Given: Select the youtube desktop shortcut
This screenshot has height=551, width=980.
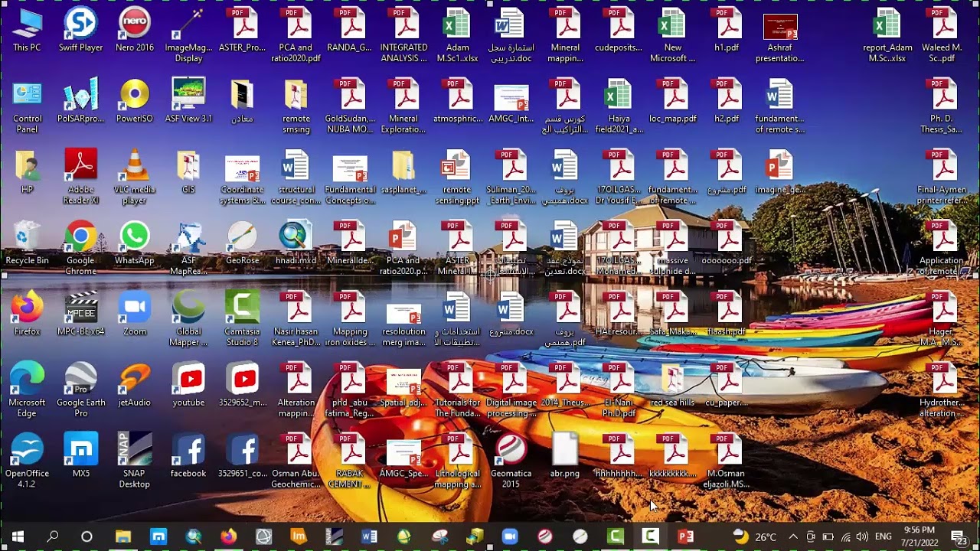Looking at the screenshot, I should tap(188, 385).
